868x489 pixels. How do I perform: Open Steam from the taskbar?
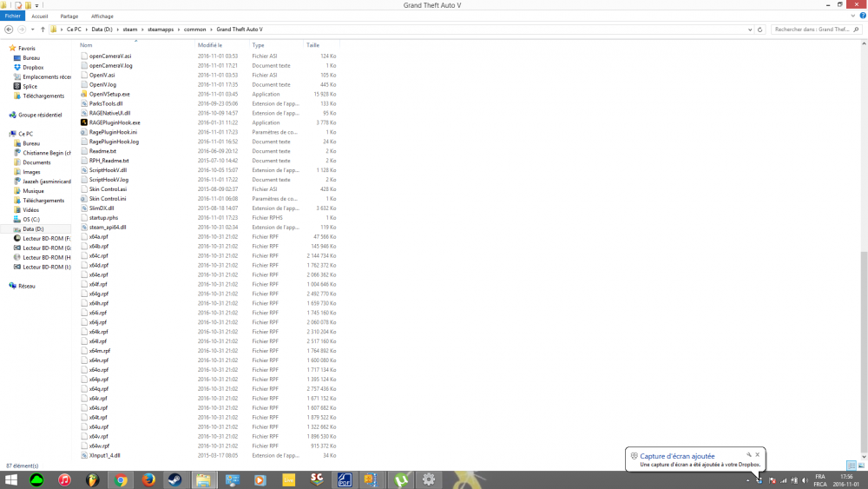coord(175,479)
